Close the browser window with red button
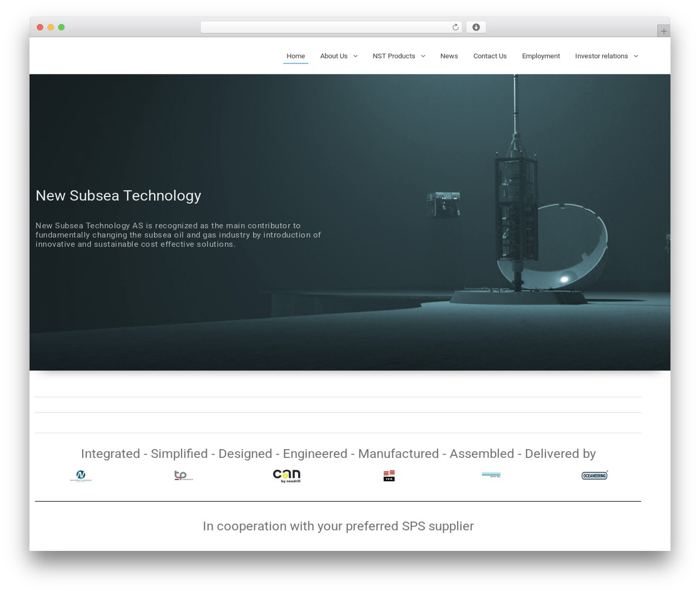700x593 pixels. tap(40, 27)
